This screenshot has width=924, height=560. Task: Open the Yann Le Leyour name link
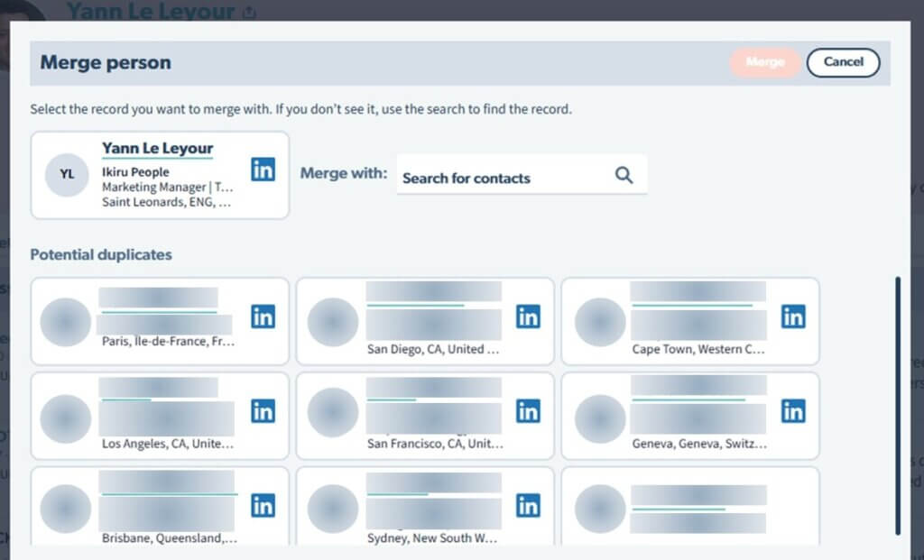[x=157, y=148]
